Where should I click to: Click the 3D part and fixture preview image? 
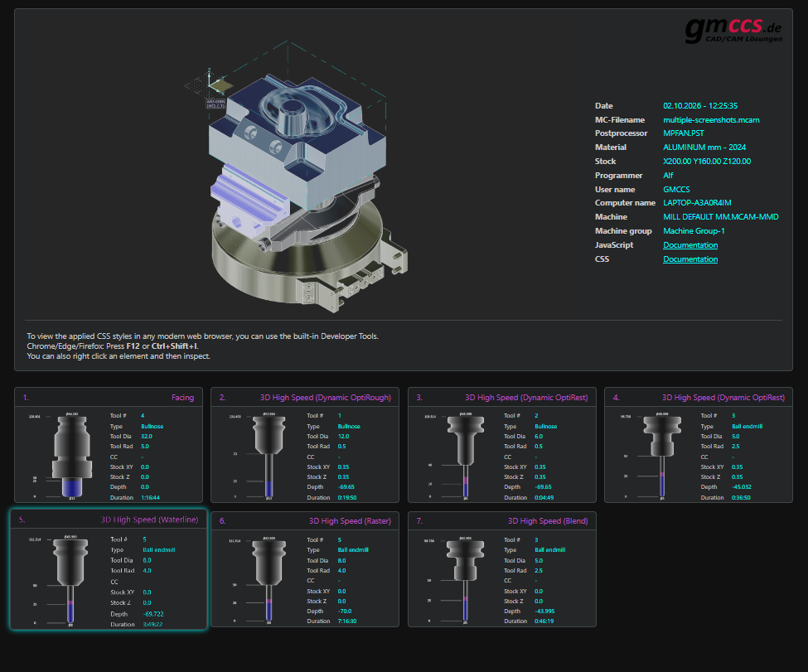(x=297, y=176)
